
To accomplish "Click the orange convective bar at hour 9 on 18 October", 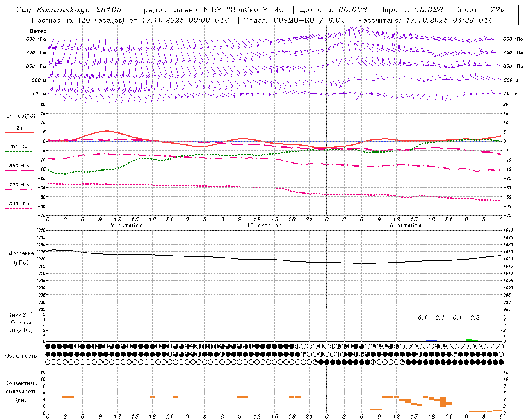I will click(242, 397).
